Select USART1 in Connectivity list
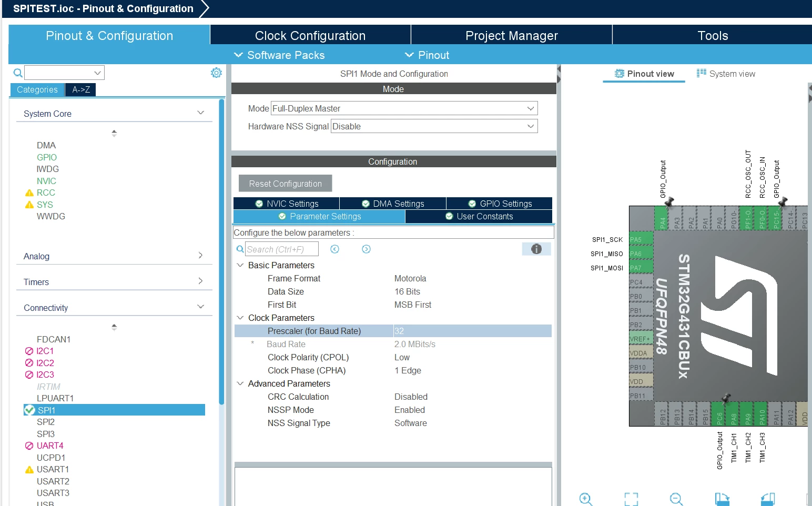This screenshot has width=812, height=506. pos(53,469)
